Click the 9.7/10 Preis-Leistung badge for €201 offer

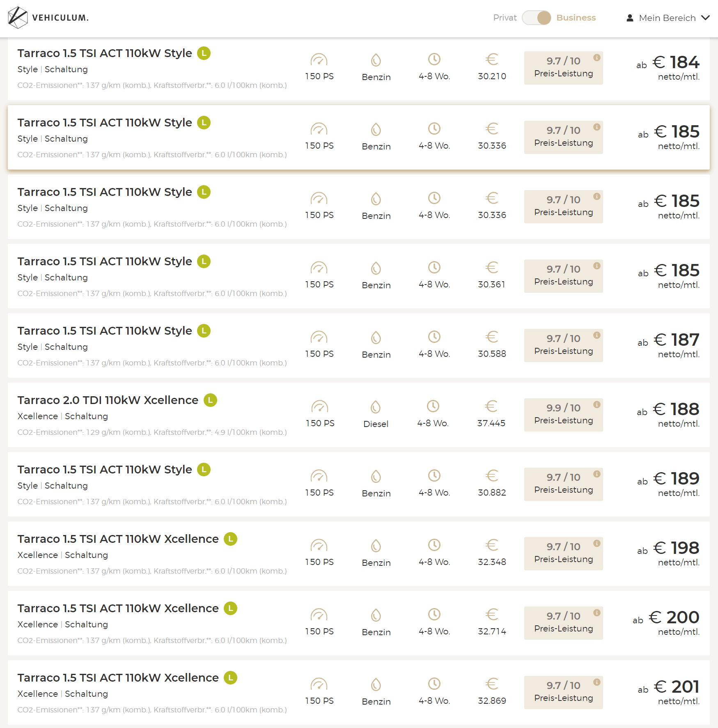563,692
